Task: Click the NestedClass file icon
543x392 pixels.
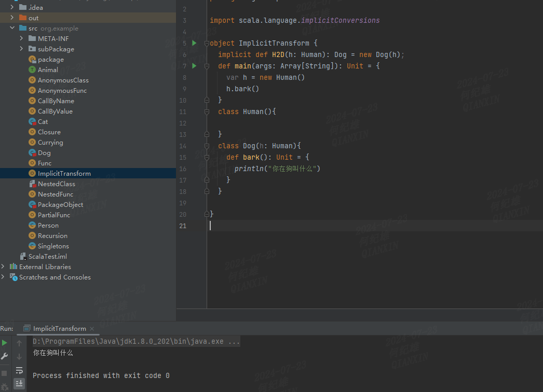Action: [33, 184]
